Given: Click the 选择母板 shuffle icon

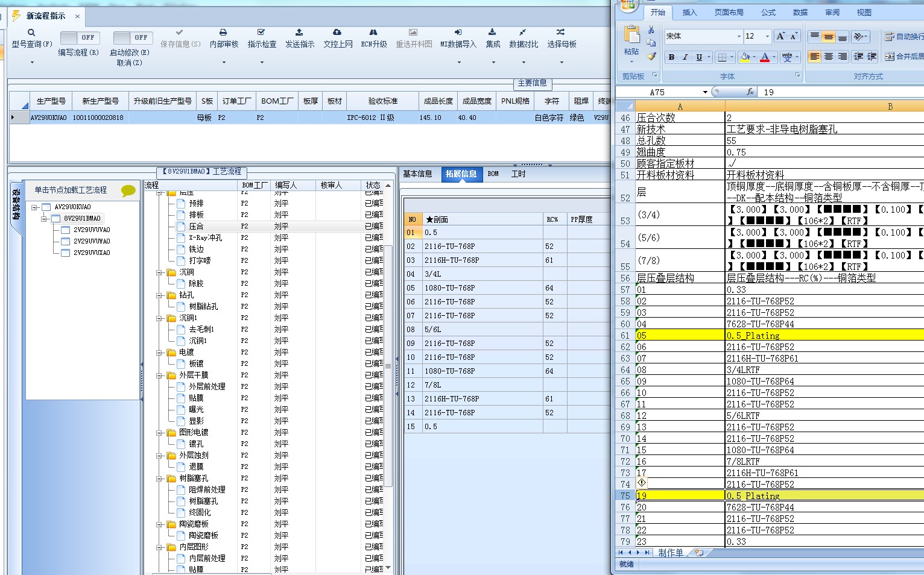Looking at the screenshot, I should point(561,33).
